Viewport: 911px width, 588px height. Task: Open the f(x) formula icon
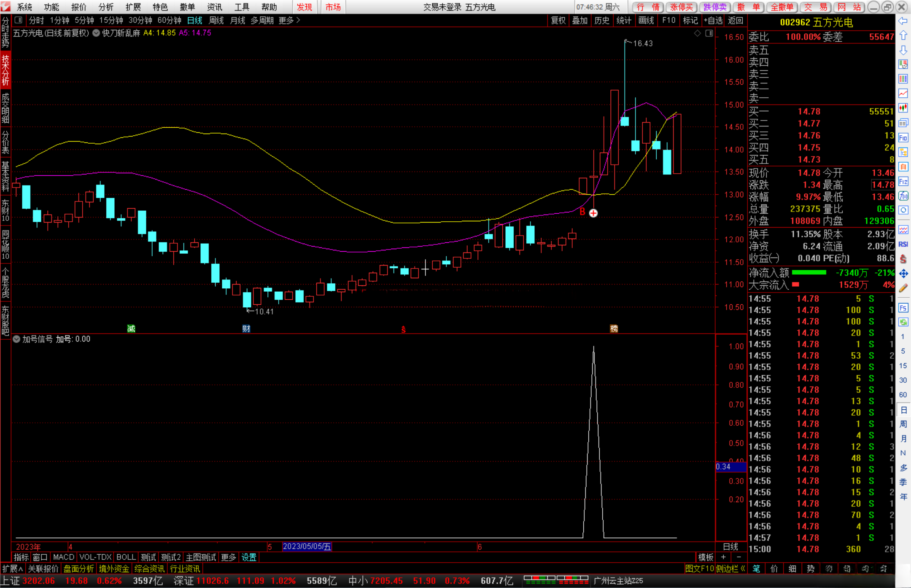903,196
